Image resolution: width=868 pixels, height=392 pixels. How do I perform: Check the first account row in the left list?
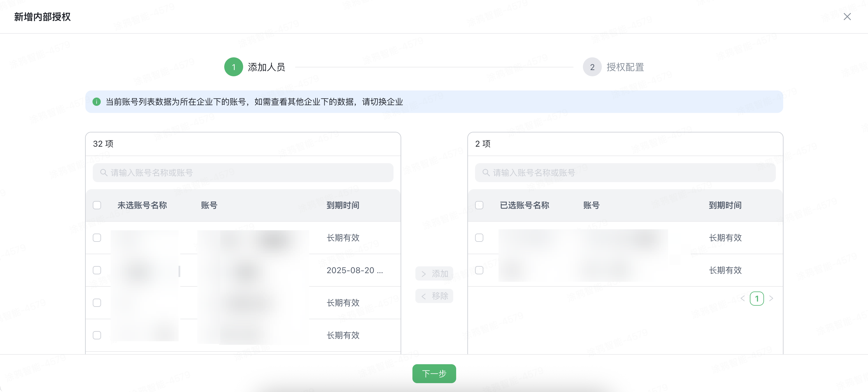pos(97,238)
